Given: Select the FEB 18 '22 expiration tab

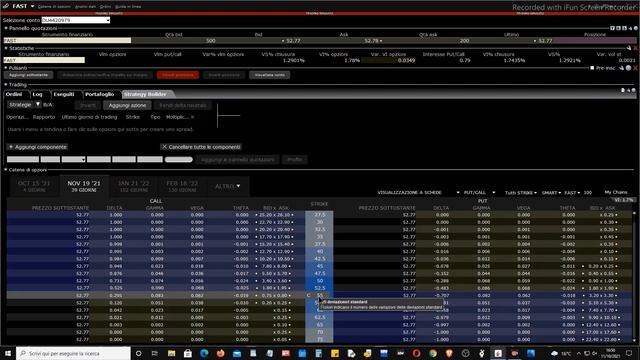Looking at the screenshot, I should pyautogui.click(x=182, y=186).
